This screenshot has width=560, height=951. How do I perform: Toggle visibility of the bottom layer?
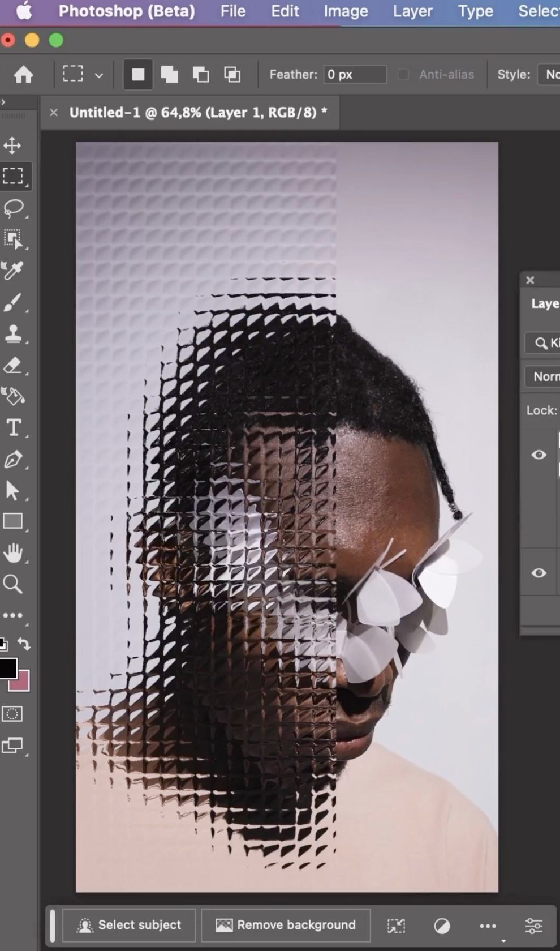[539, 573]
